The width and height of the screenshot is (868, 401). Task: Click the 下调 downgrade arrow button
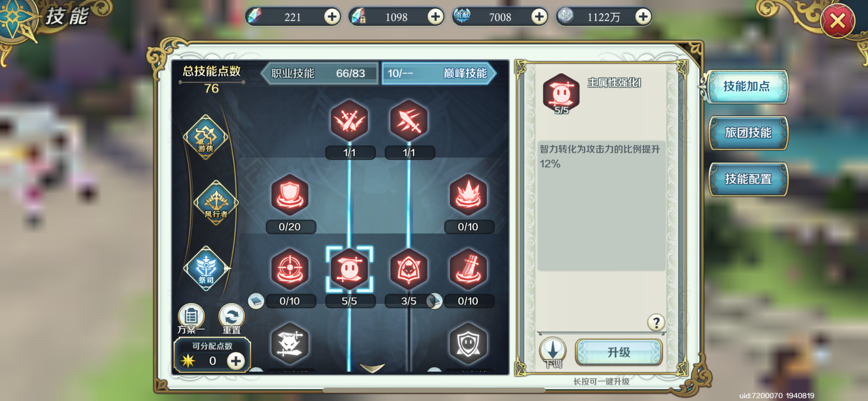point(553,351)
